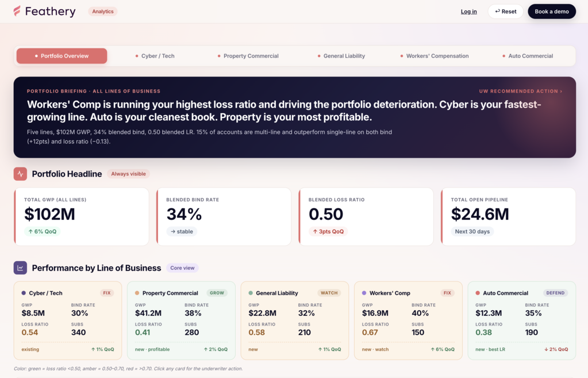Click the Performance by Line chart icon
Viewport: 588px width, 378px height.
pos(20,268)
